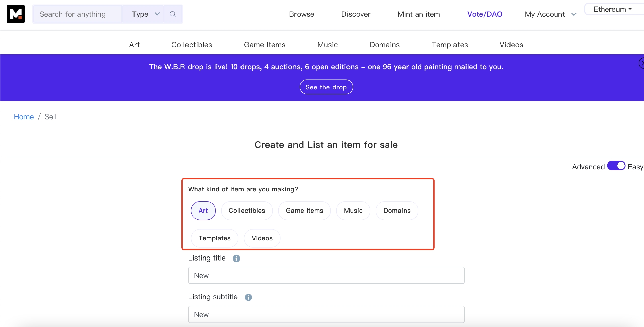Open the Collectibles category in navigation bar

[192, 45]
